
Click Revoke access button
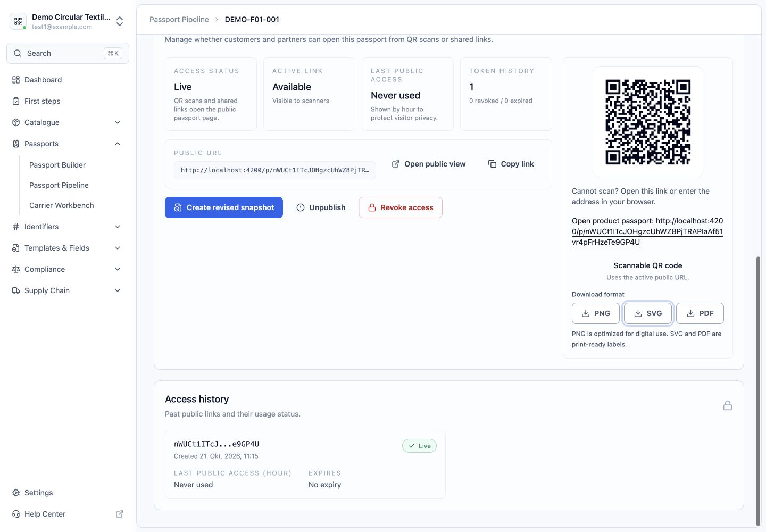click(401, 207)
